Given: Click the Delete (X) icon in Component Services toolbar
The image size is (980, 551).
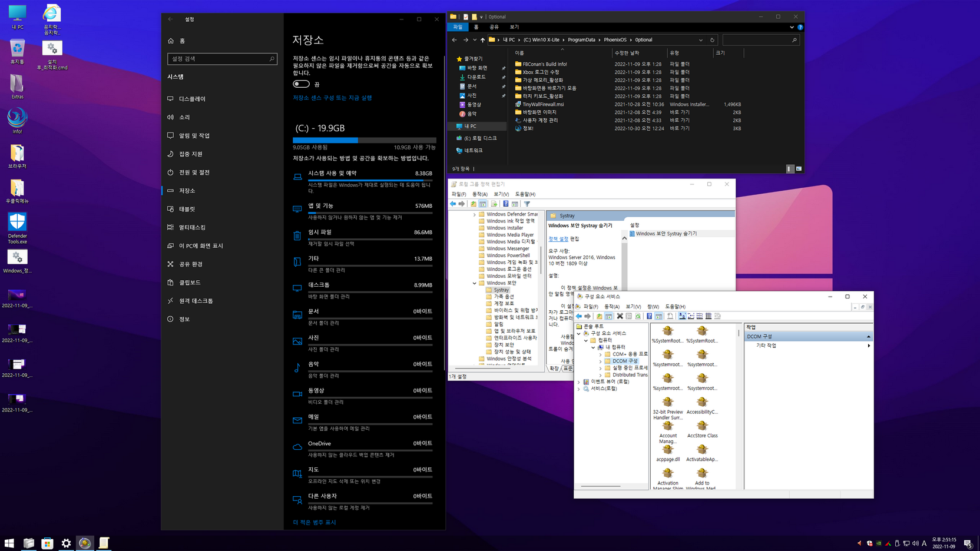Looking at the screenshot, I should point(620,316).
